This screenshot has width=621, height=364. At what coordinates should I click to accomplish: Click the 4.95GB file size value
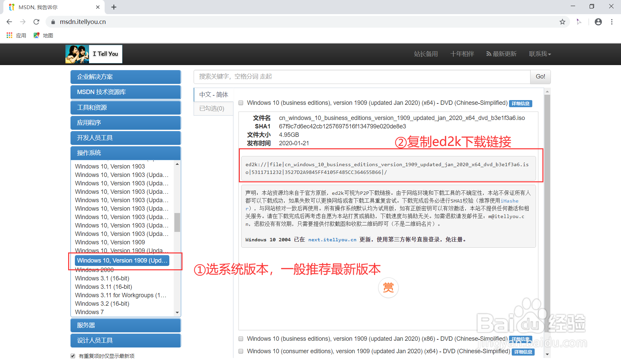click(x=289, y=135)
